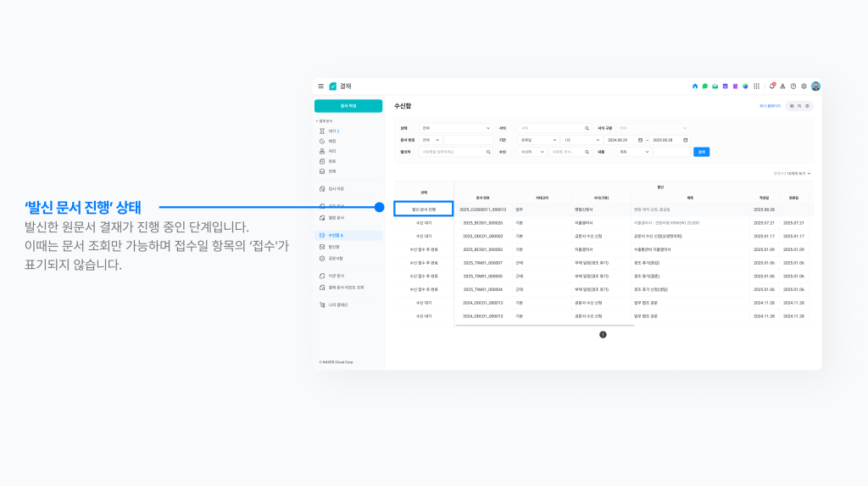This screenshot has height=486, width=868.
Task: Open 내용 dropdown showing 제목
Action: click(x=633, y=152)
